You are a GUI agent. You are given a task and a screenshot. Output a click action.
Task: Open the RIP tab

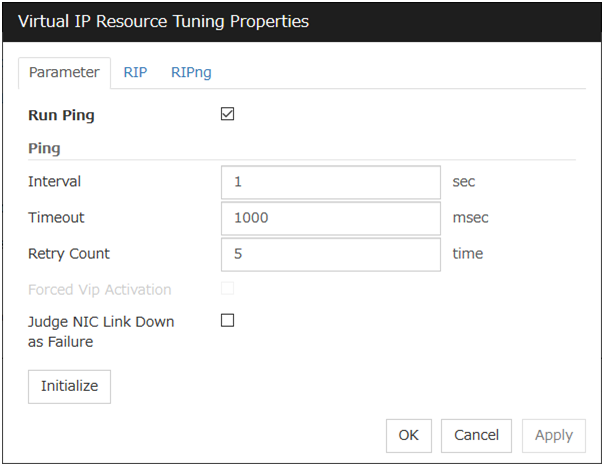(x=135, y=72)
